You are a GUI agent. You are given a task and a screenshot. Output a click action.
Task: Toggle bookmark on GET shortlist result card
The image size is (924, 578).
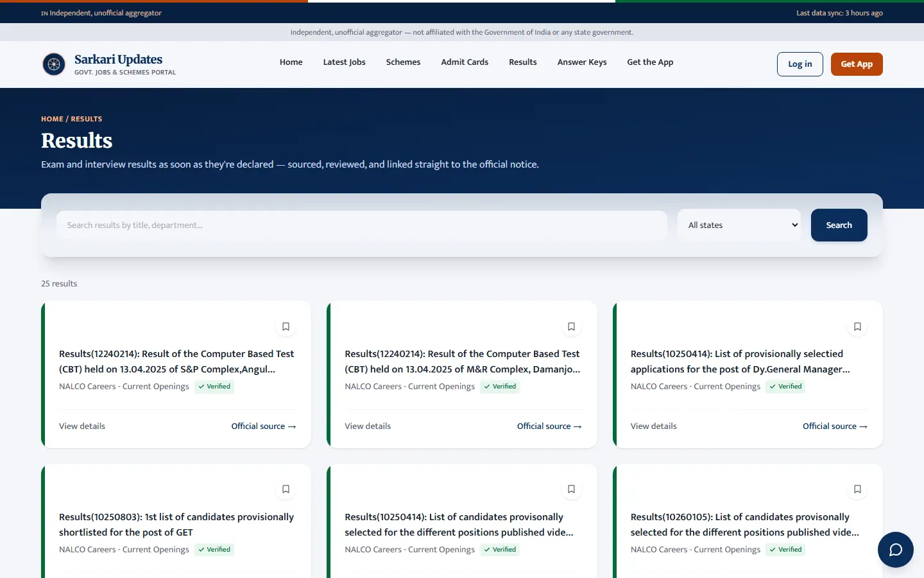[x=286, y=489]
